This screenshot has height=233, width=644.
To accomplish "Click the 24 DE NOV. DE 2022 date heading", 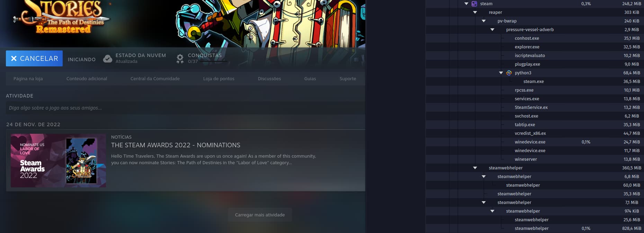I will pyautogui.click(x=33, y=124).
